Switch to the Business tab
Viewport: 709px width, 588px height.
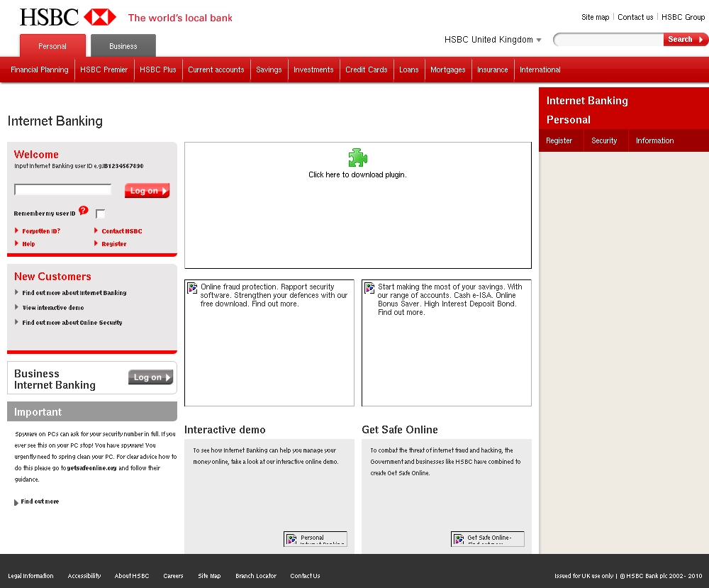click(123, 45)
